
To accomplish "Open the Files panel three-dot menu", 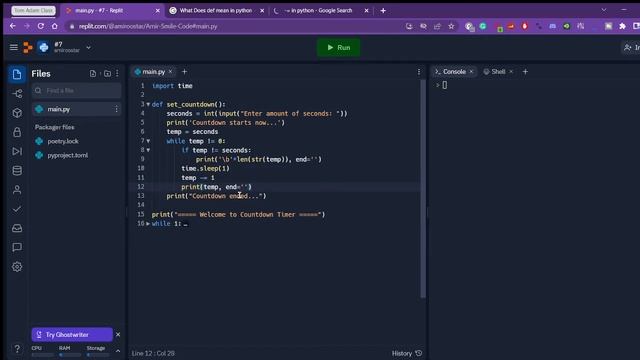I will 117,73.
